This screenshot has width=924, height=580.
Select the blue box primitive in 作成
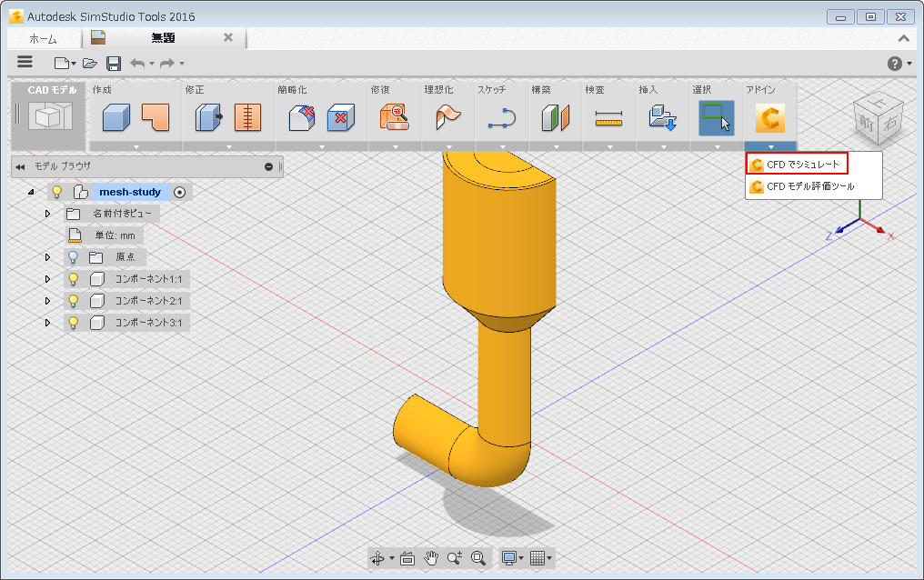(116, 117)
